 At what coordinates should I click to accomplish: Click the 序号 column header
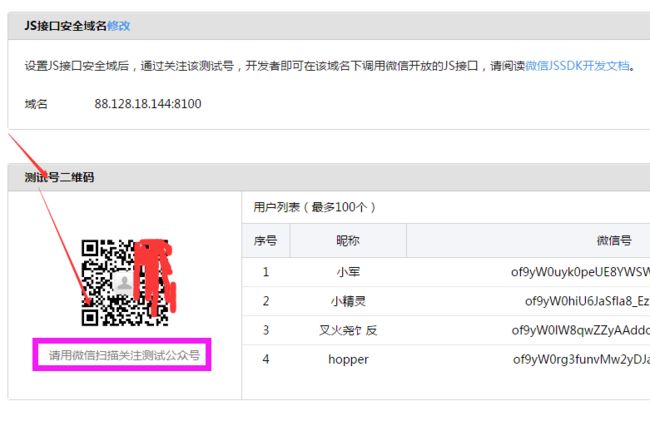[x=266, y=240]
